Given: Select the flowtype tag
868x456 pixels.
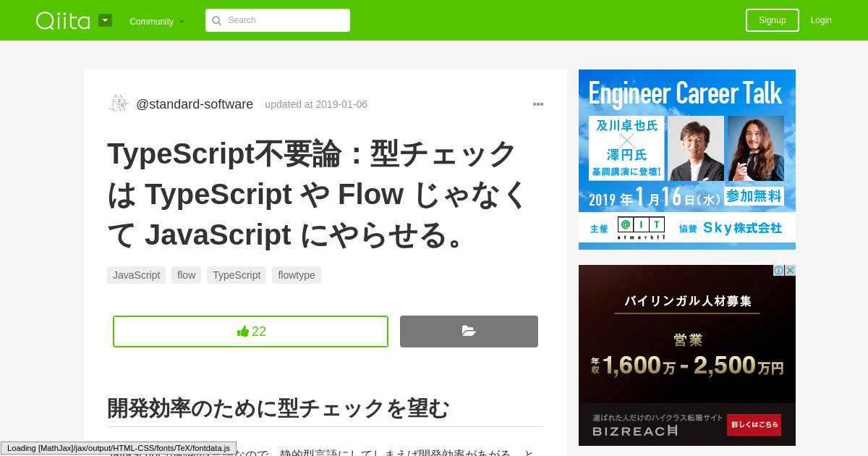Looking at the screenshot, I should (x=297, y=275).
